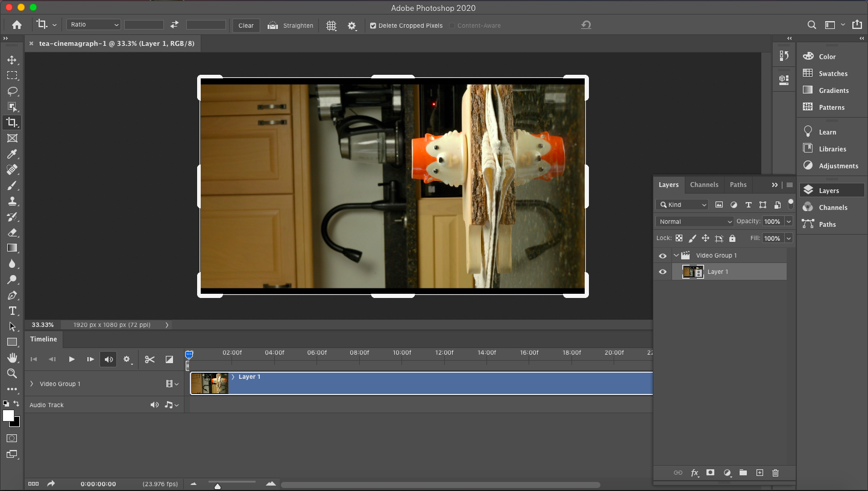Collapse the Video Group 1 layer group
Image resolution: width=868 pixels, height=491 pixels.
click(x=676, y=255)
